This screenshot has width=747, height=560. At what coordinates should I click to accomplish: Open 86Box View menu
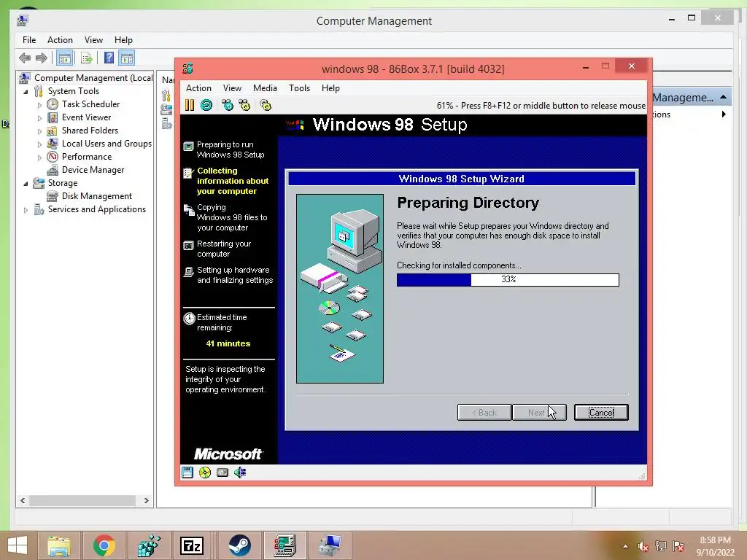tap(232, 88)
